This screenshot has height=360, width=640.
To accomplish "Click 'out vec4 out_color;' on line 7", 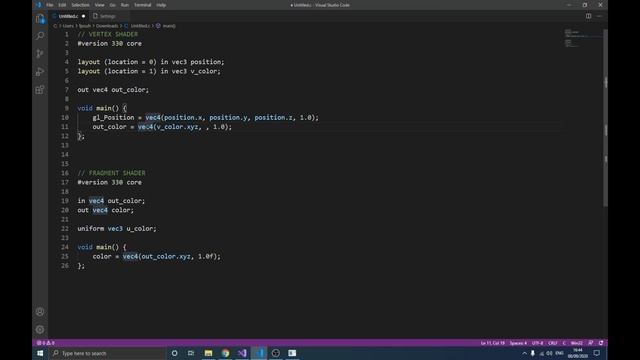I will pyautogui.click(x=113, y=90).
